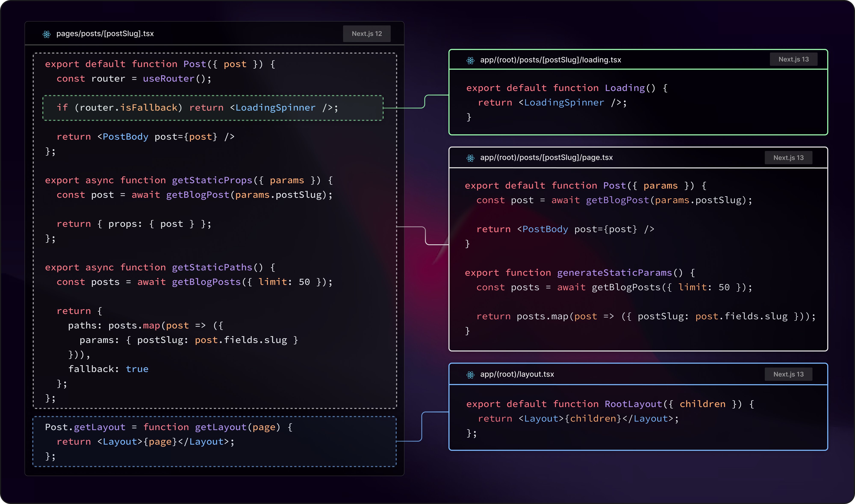Select app/(root)/layout.tsx file title
Image resolution: width=855 pixels, height=504 pixels.
click(x=517, y=374)
